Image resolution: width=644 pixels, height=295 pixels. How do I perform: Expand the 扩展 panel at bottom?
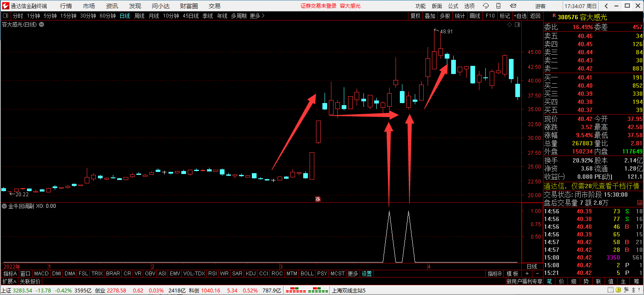coord(9,281)
